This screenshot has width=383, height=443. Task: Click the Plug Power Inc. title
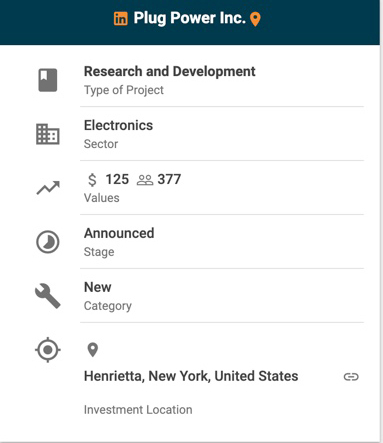(x=189, y=18)
